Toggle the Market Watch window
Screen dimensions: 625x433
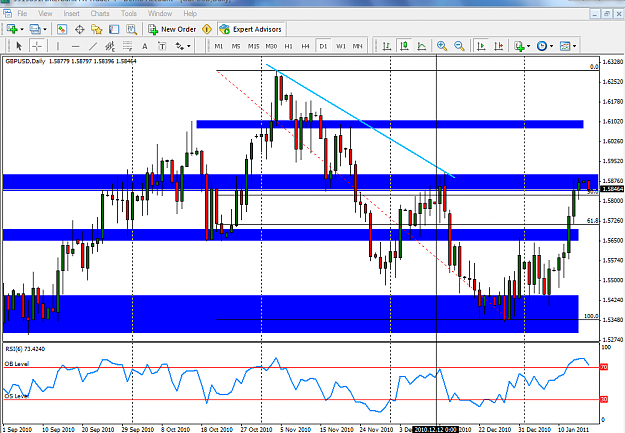point(62,29)
